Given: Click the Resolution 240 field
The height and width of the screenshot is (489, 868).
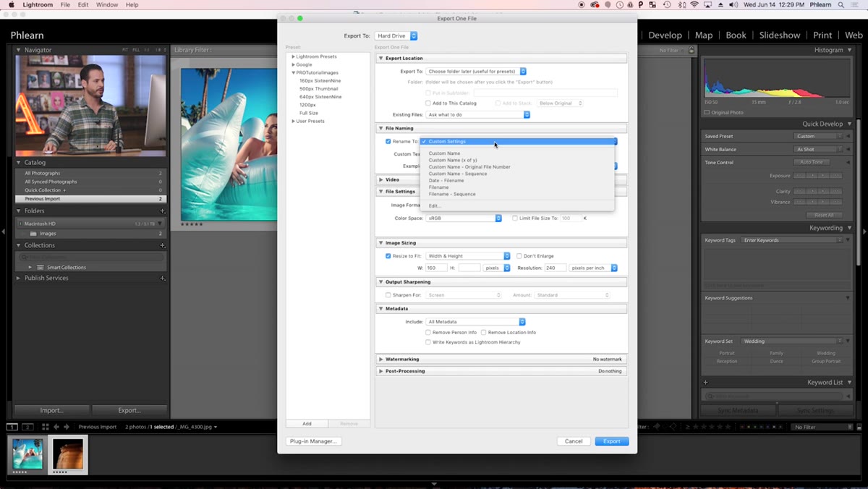Looking at the screenshot, I should point(555,268).
